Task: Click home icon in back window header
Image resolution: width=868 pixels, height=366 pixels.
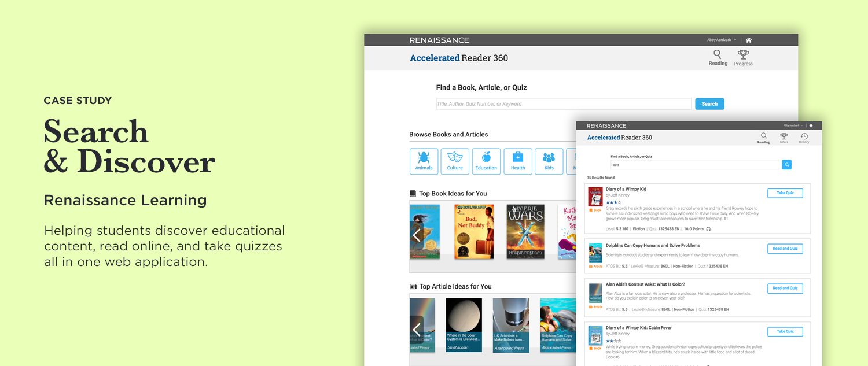Action: coord(749,40)
